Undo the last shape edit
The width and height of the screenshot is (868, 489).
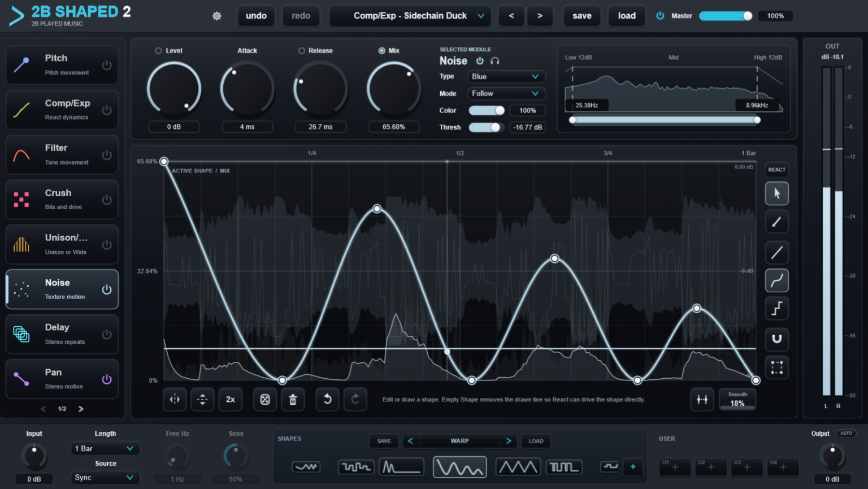coord(327,400)
